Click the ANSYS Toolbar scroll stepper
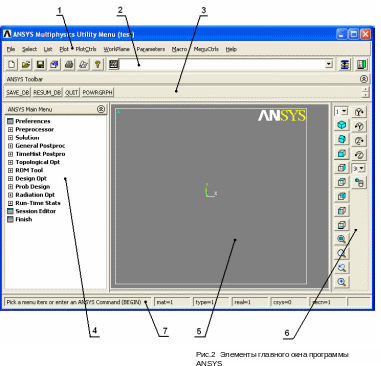 tap(366, 92)
